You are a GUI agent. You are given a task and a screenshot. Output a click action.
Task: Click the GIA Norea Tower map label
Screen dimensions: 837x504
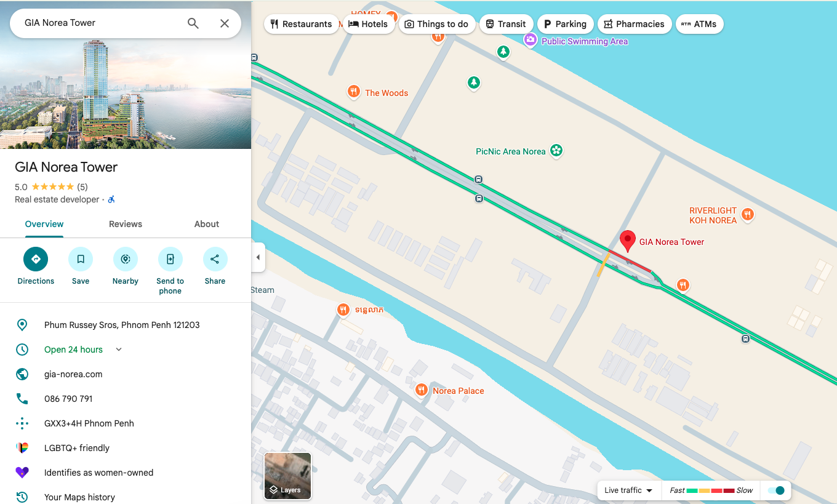(671, 242)
